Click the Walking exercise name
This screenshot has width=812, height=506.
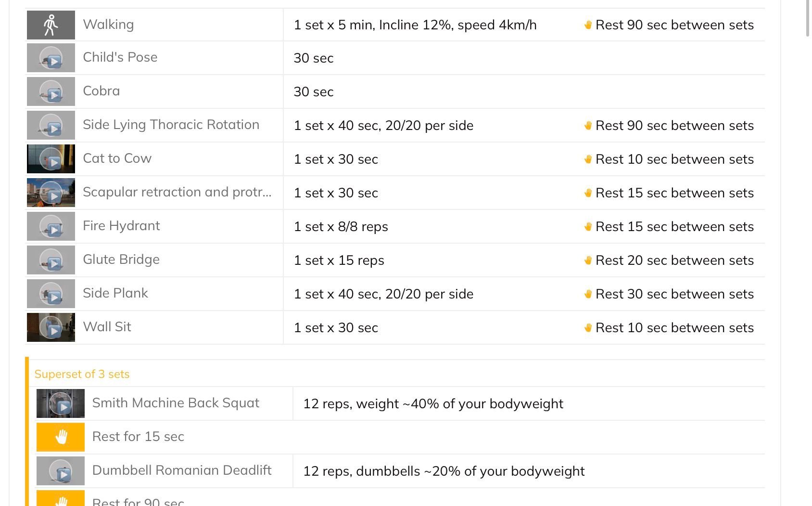point(108,25)
